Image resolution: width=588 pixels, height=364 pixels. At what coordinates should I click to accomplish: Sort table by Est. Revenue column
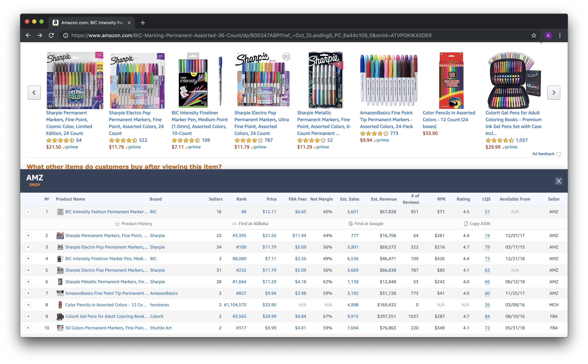(384, 199)
